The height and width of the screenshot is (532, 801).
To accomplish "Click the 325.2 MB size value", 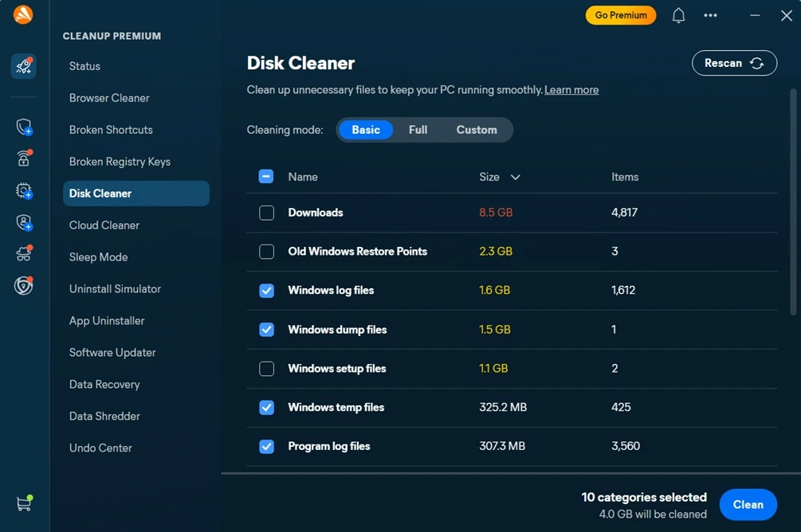I will coord(503,407).
